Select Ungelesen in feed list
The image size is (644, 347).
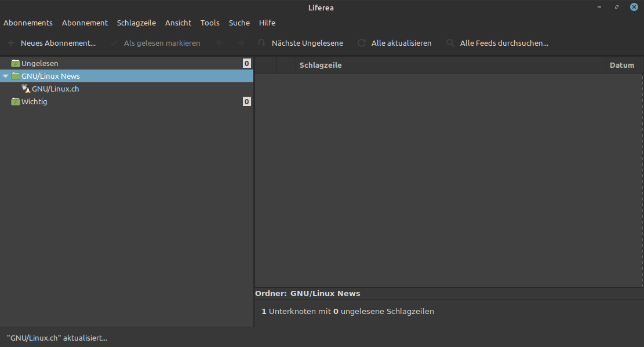(x=40, y=63)
